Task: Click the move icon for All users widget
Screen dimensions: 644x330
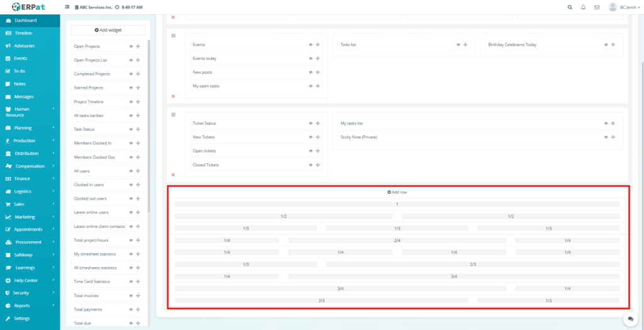Action: point(138,171)
